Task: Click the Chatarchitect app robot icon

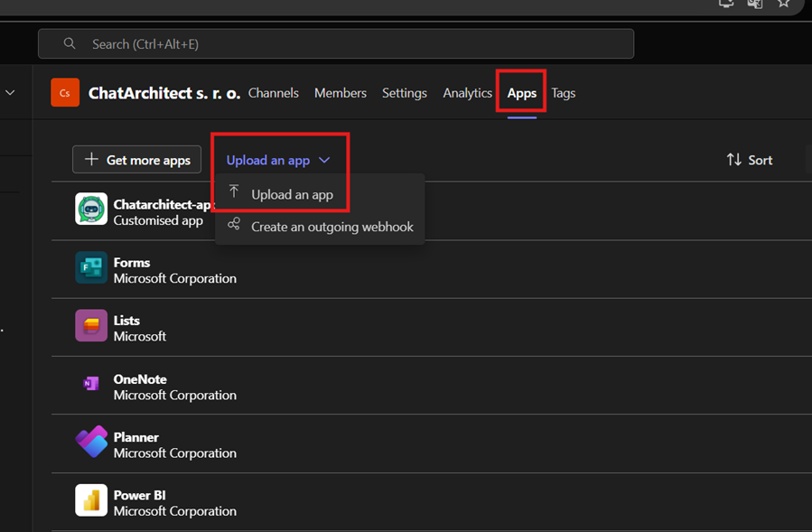Action: pos(91,210)
